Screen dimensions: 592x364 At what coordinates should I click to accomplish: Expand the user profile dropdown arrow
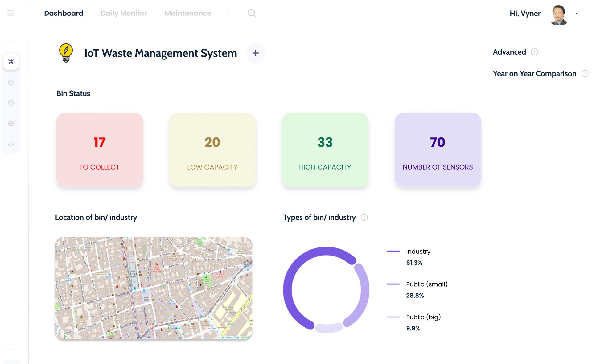tap(577, 14)
